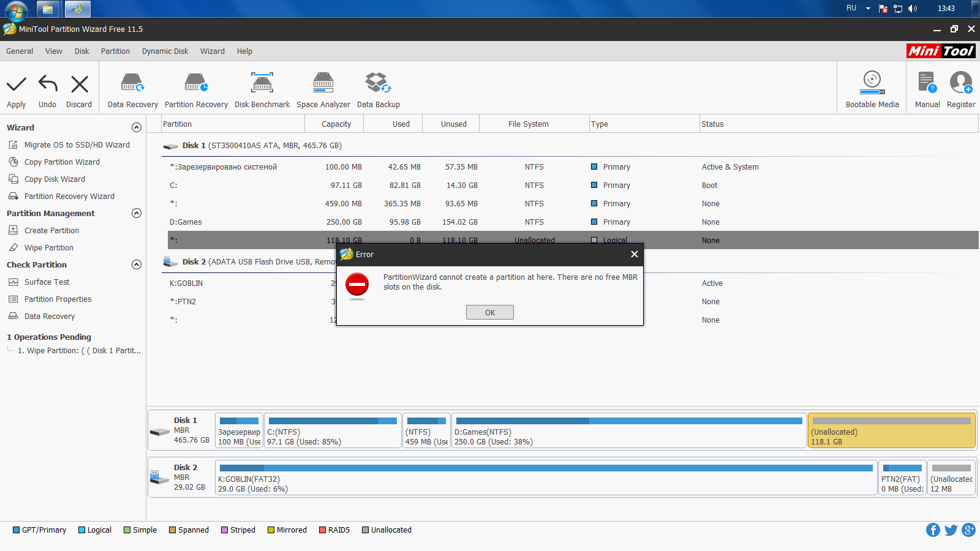The image size is (980, 551).
Task: Choose Wipe Partition in sidebar
Action: click(x=49, y=248)
